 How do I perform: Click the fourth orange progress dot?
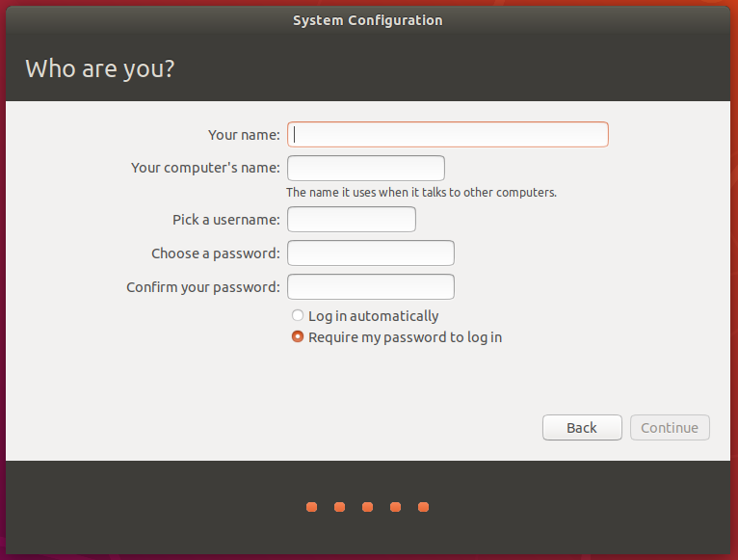(x=395, y=507)
